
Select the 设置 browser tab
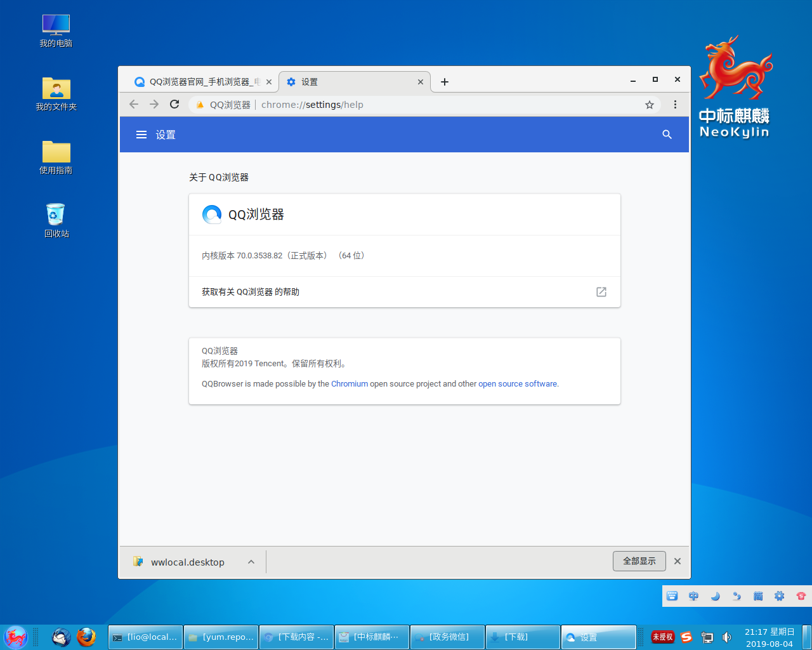(x=354, y=82)
